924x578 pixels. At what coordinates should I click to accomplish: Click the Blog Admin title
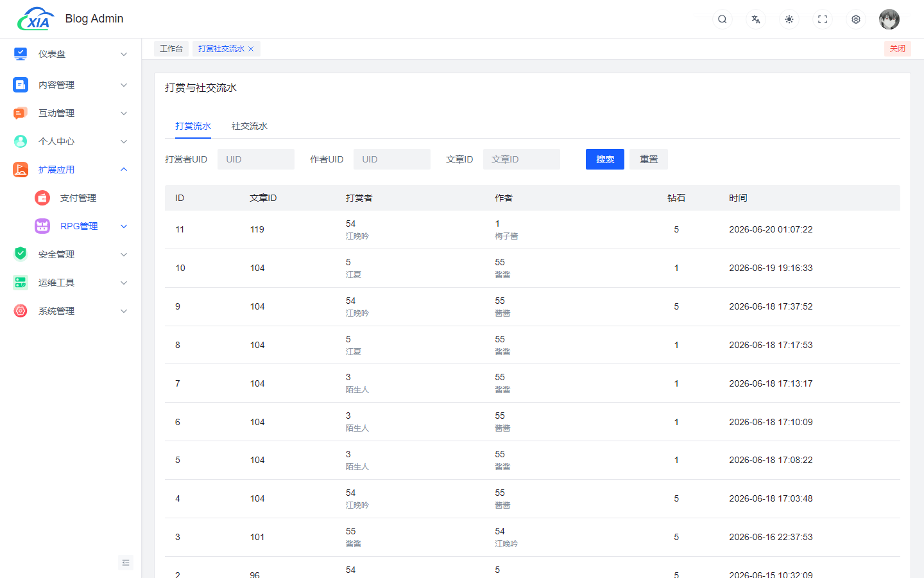coord(94,19)
